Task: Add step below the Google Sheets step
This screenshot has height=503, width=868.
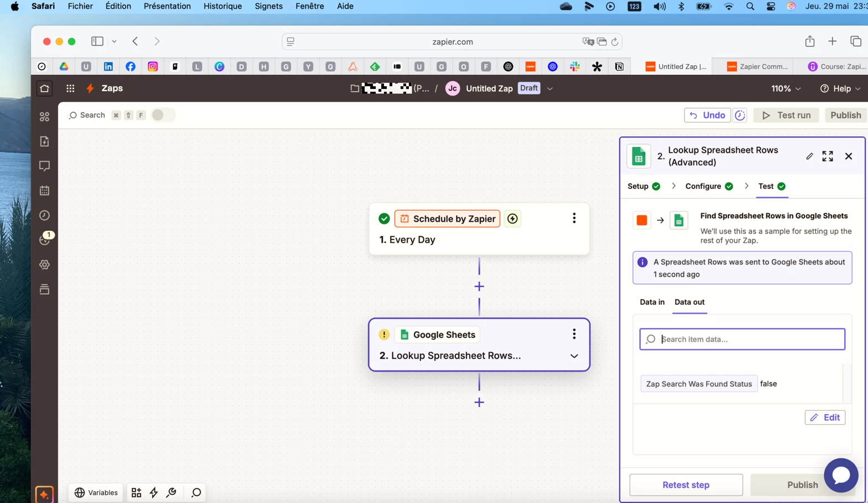Action: [x=479, y=403]
